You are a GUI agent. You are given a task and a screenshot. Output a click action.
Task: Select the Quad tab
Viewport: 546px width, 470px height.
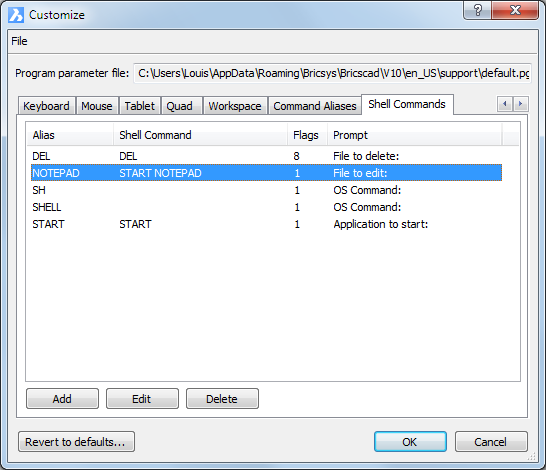pos(179,106)
